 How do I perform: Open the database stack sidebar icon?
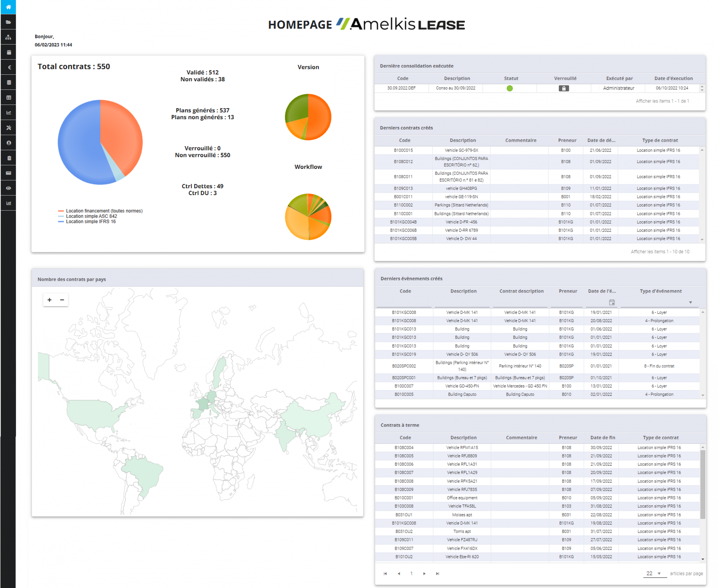point(8,82)
